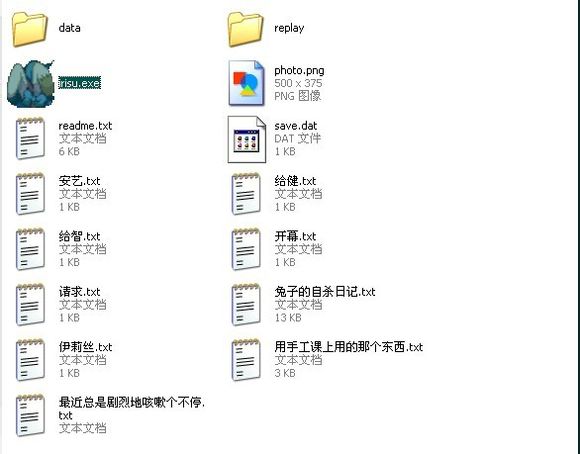Click the irisu.exe character icon
Screen dimensions: 580x454
(x=30, y=84)
